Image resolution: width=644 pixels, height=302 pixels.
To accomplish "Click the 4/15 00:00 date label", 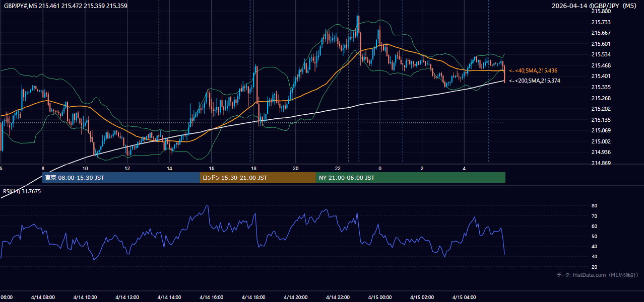I will (x=379, y=297).
